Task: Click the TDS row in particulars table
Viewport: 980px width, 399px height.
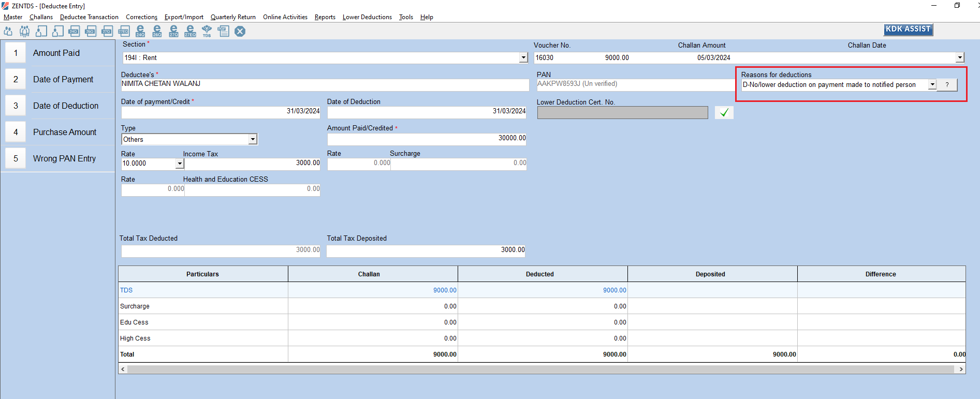Action: pos(542,290)
